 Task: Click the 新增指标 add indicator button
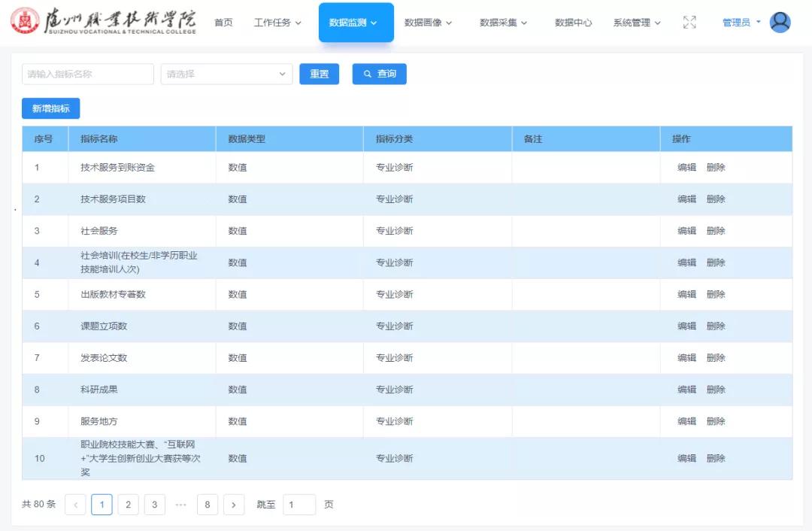click(50, 108)
